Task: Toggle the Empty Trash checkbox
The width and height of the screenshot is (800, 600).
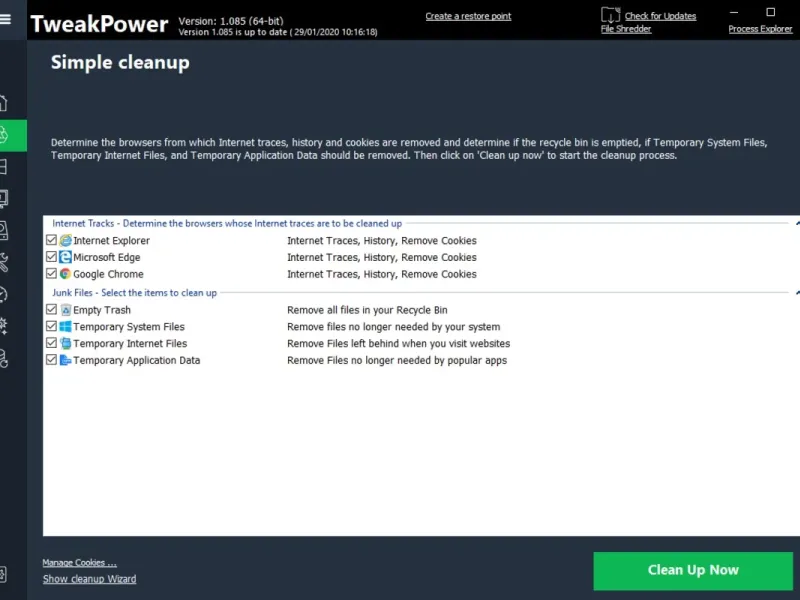Action: coord(51,309)
